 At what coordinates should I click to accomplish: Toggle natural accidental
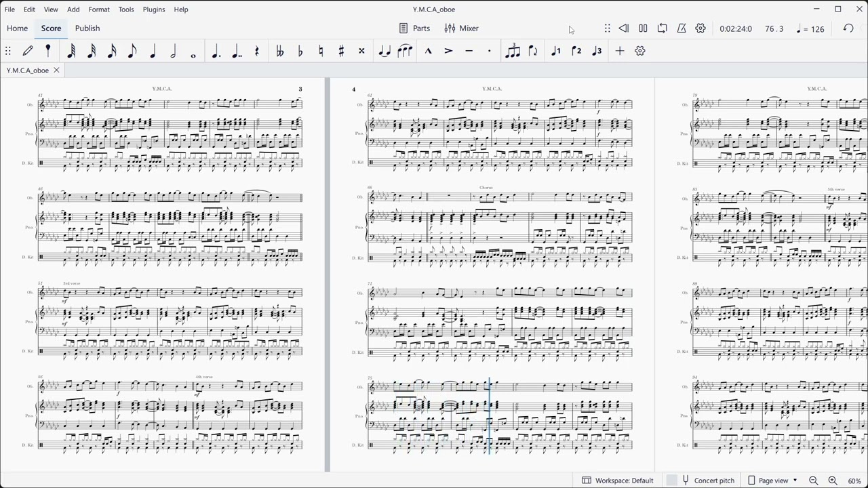(321, 51)
